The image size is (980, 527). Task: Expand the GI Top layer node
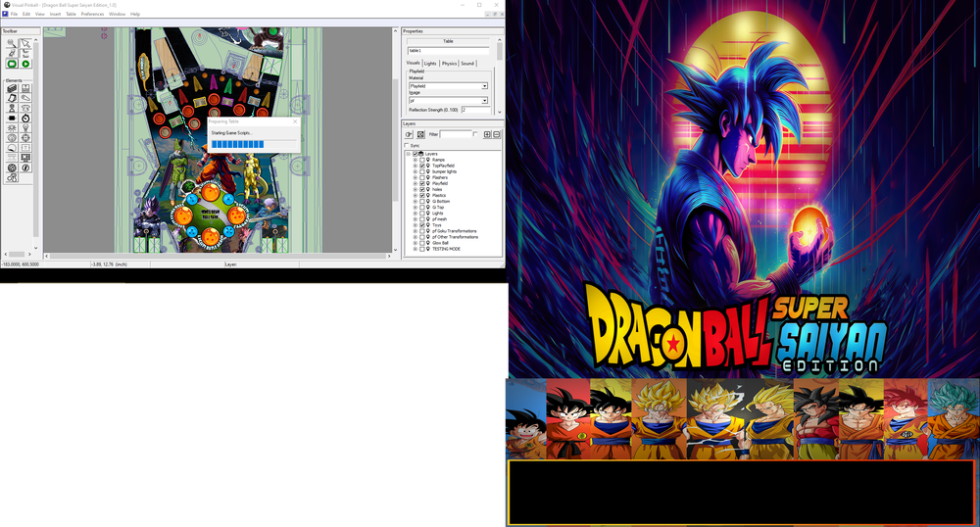[x=415, y=208]
